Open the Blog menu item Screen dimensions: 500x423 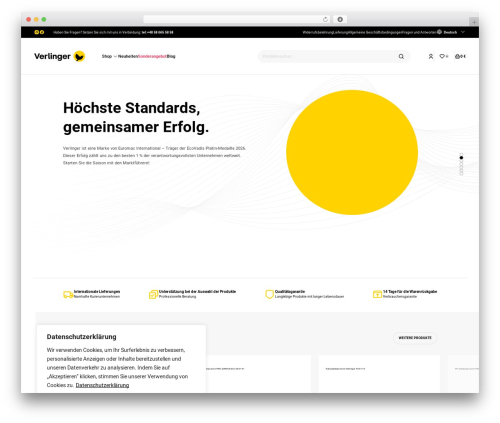coord(171,56)
